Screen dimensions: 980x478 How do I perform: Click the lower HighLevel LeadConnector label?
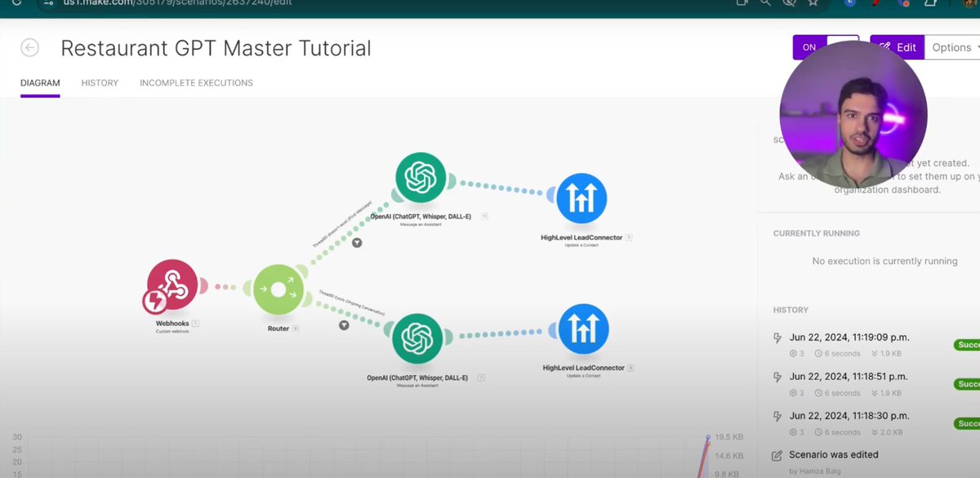coord(584,369)
